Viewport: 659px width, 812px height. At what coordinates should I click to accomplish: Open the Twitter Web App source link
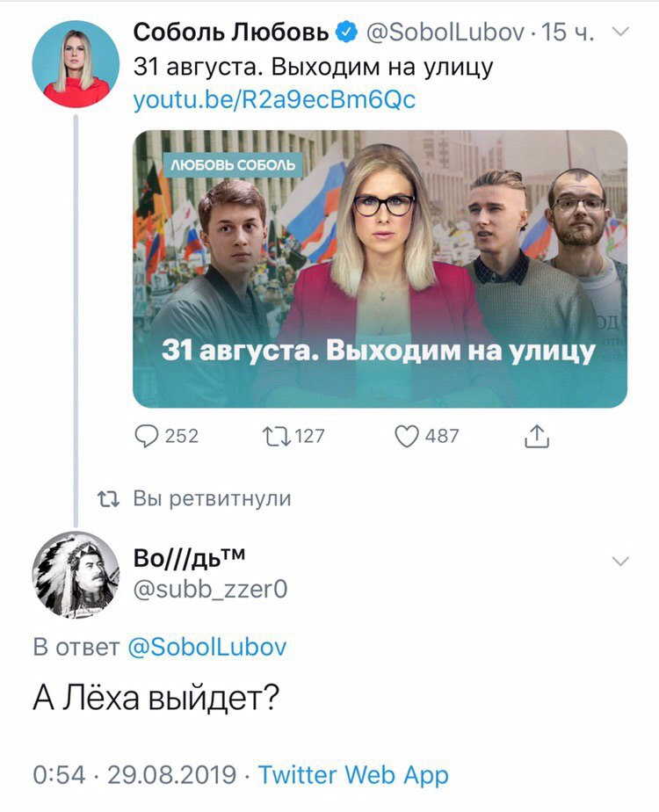(x=353, y=775)
